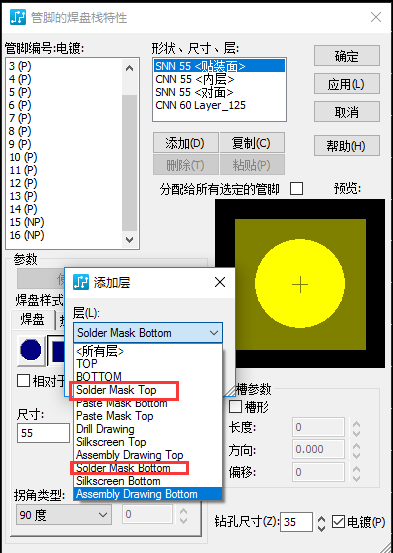
Task: Click the 复制(C) button
Action: (252, 143)
